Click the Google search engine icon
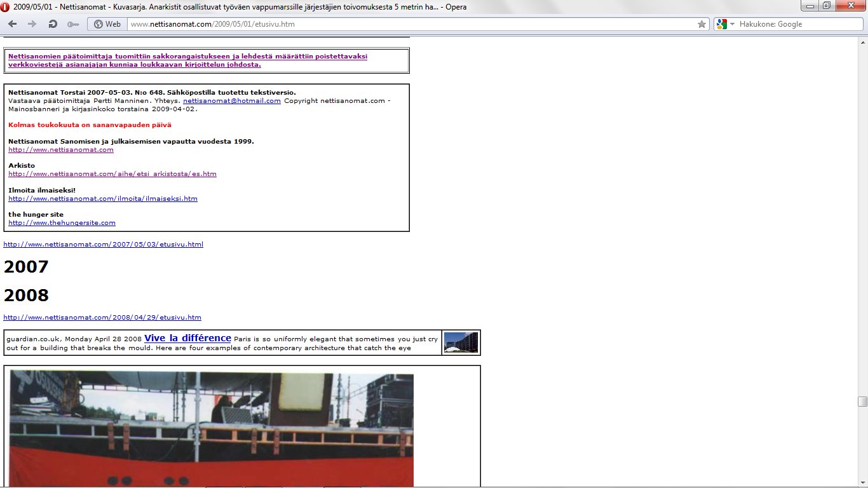Screen dimensions: 868x488 (x=721, y=24)
